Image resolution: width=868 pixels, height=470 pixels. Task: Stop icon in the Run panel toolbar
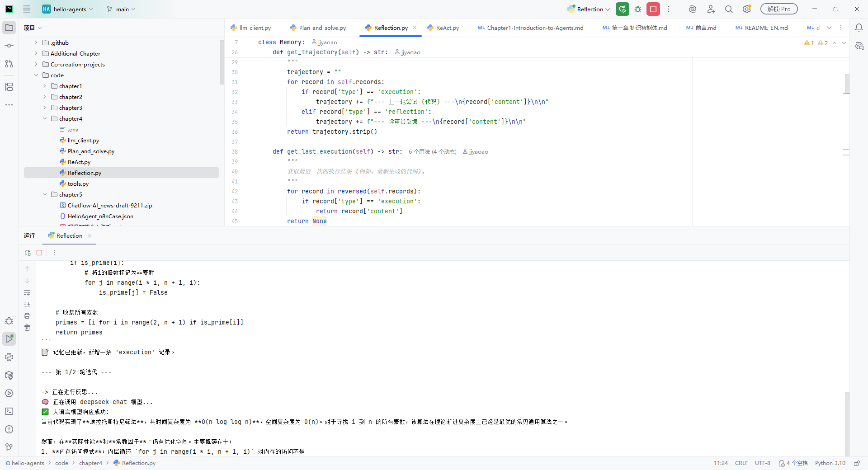click(x=39, y=253)
